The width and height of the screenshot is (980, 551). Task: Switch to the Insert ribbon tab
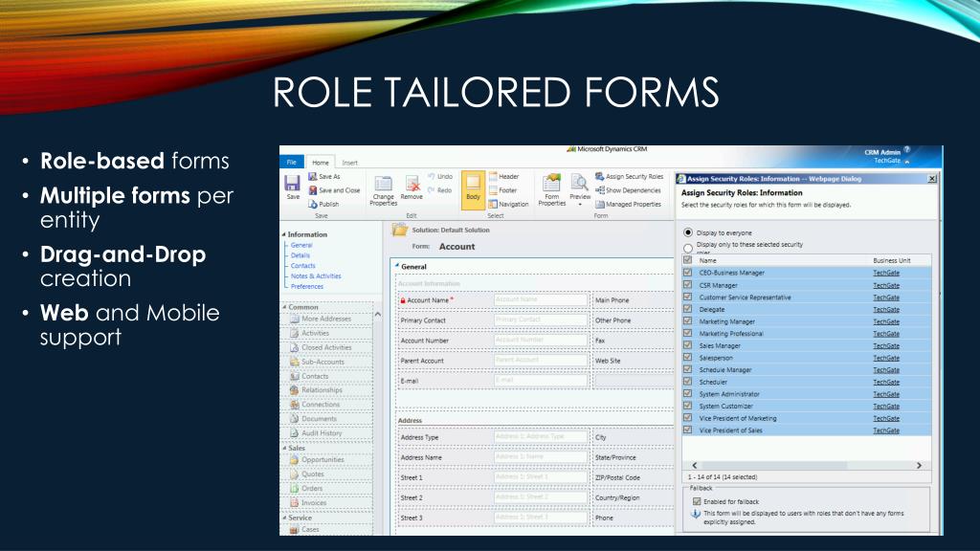click(x=350, y=163)
